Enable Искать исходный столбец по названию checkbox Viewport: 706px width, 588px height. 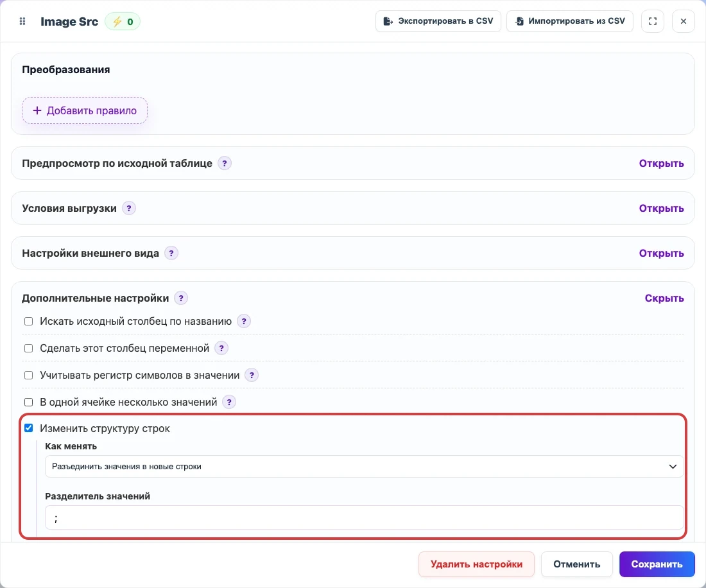tap(28, 321)
